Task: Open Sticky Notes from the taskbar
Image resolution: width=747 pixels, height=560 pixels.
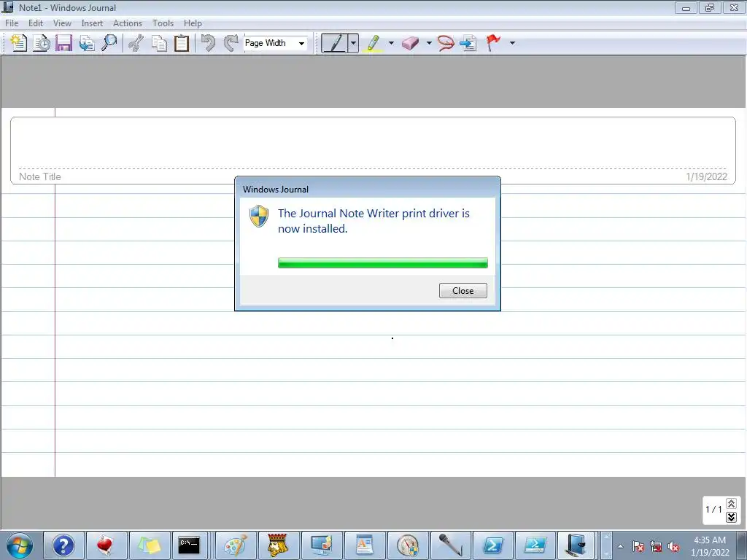Action: pyautogui.click(x=149, y=545)
